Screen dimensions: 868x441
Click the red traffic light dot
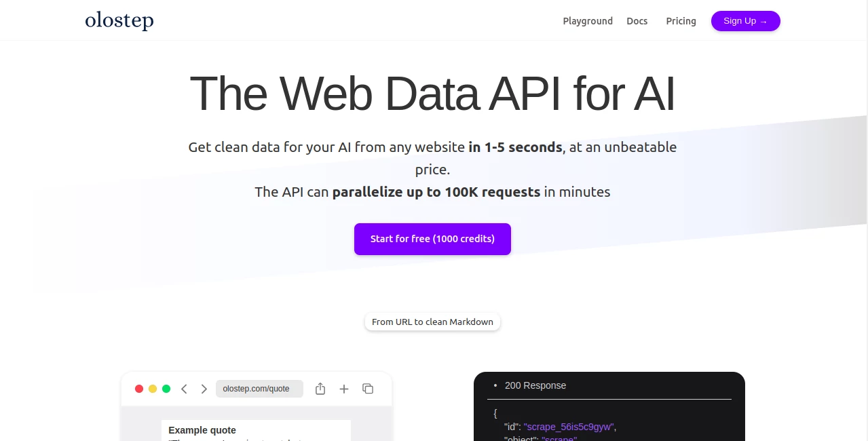[x=139, y=389]
